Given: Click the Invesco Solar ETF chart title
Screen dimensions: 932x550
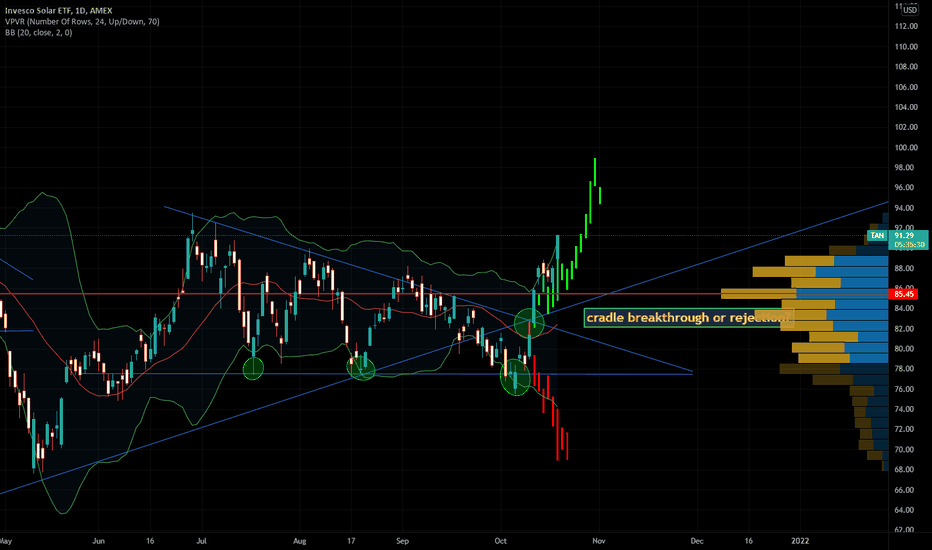Looking at the screenshot, I should pyautogui.click(x=58, y=11).
